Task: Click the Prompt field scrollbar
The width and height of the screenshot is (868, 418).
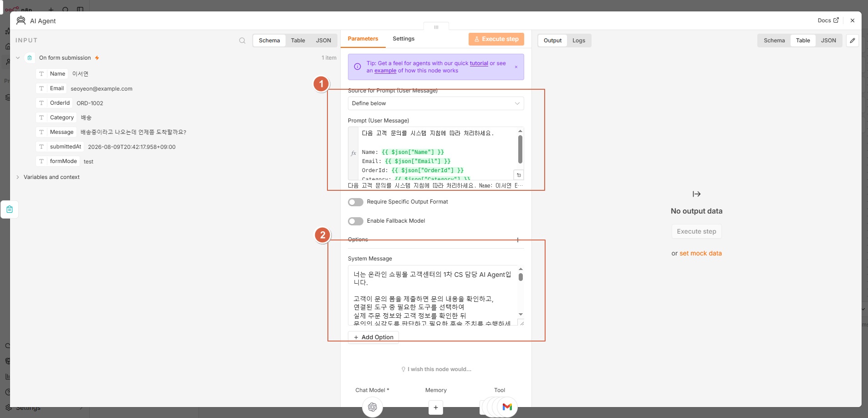Action: (x=521, y=149)
